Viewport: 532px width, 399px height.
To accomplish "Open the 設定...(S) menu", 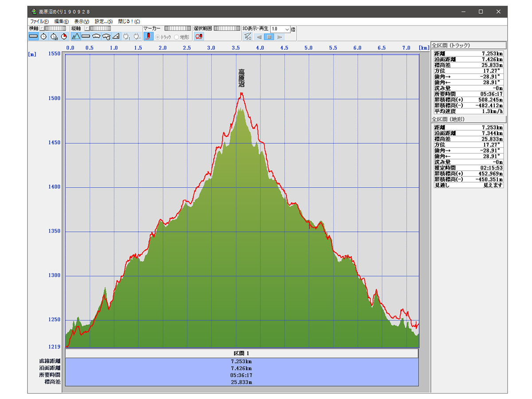I will click(104, 21).
